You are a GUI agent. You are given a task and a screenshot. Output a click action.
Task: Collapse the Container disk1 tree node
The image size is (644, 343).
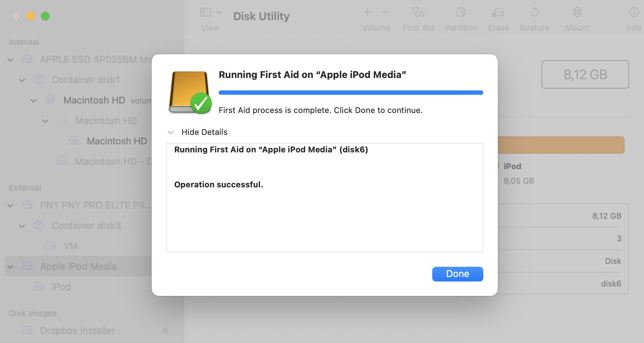pyautogui.click(x=22, y=80)
